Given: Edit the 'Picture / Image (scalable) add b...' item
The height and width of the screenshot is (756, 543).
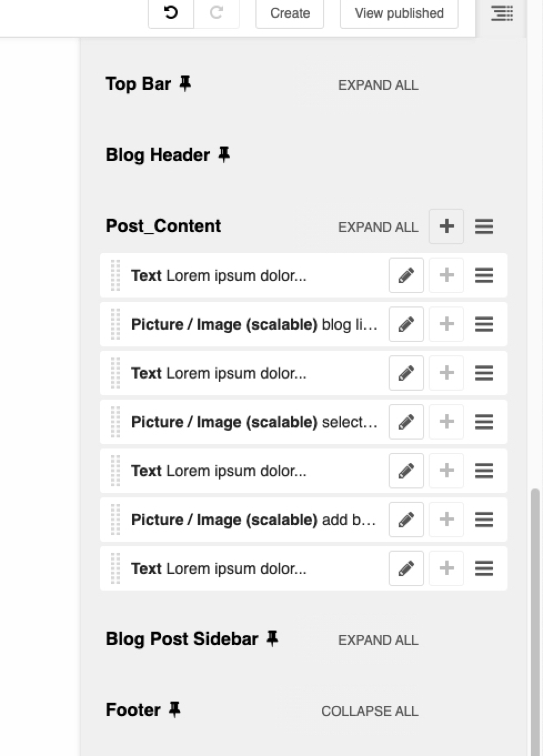Looking at the screenshot, I should click(406, 520).
